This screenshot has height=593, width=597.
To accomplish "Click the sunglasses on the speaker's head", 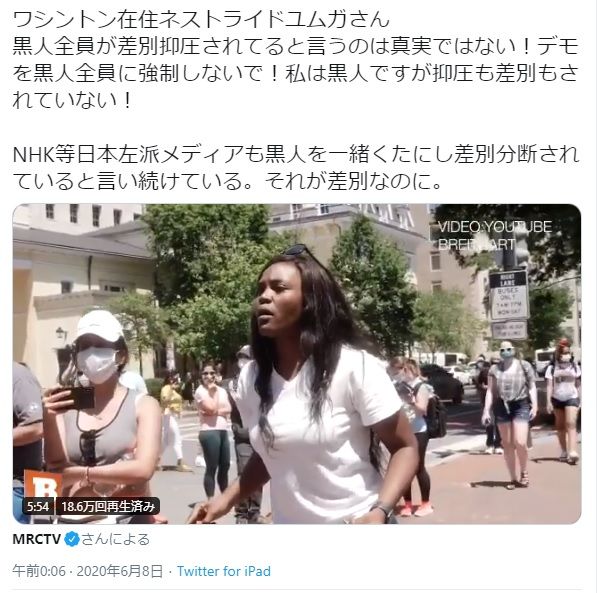I will pos(298,250).
